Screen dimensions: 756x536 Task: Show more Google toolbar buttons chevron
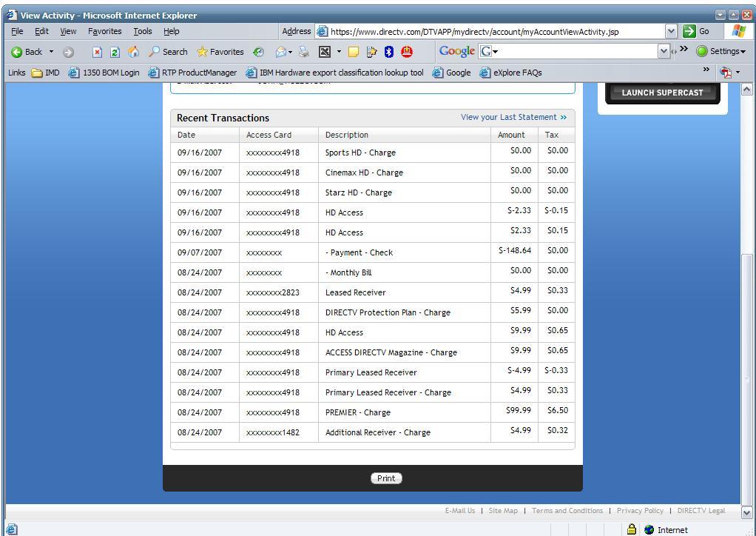coord(684,49)
